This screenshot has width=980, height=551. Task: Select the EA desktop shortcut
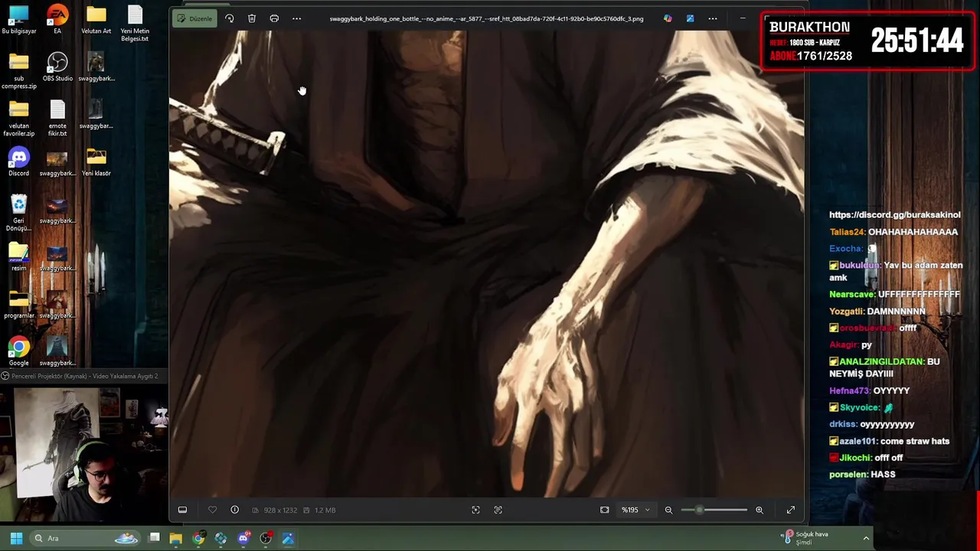pos(57,21)
